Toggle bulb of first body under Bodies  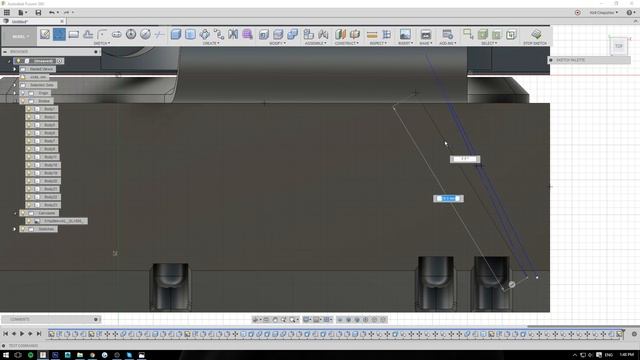click(x=29, y=109)
